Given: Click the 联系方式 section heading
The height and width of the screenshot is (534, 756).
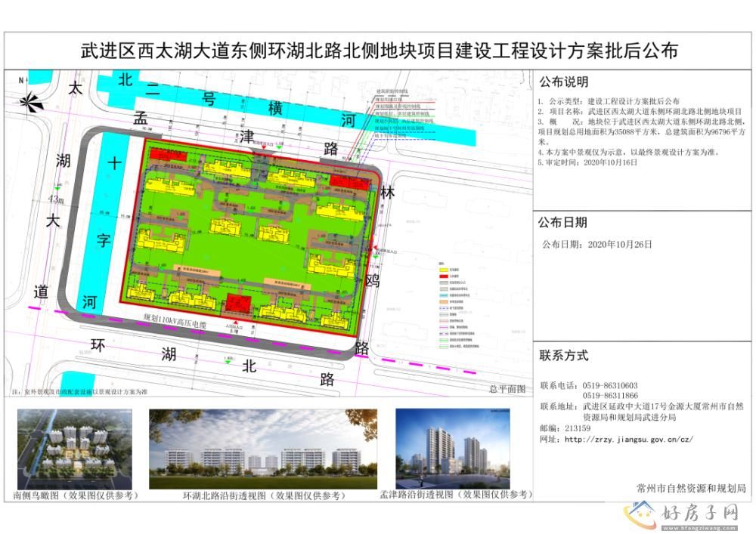Looking at the screenshot, I should (x=563, y=355).
